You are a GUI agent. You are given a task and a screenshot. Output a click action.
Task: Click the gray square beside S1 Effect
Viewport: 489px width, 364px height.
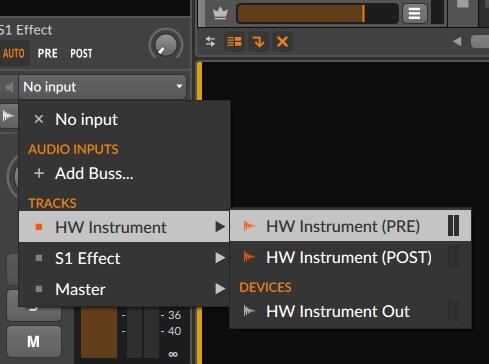click(39, 258)
